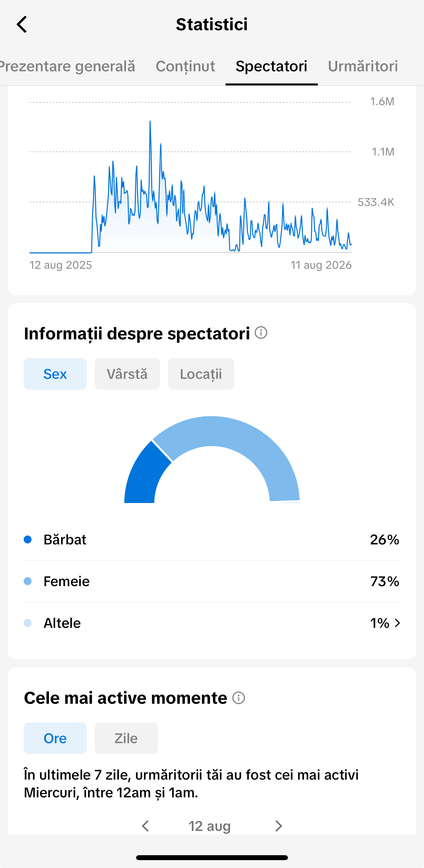The width and height of the screenshot is (424, 868).
Task: Select the Spectatori tab
Action: click(271, 66)
